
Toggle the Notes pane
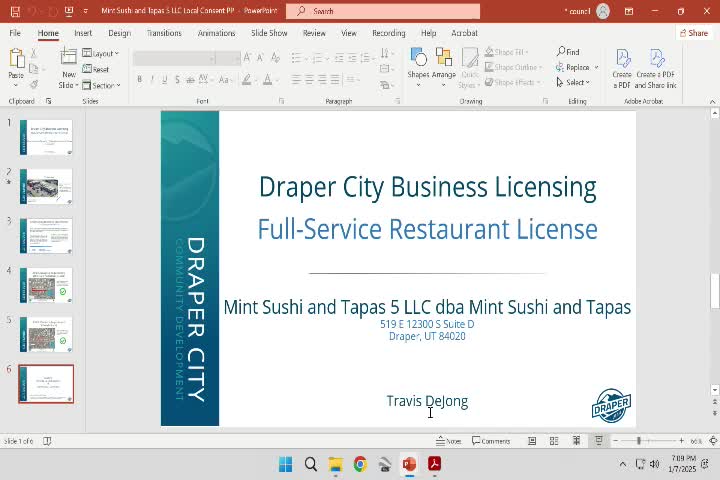click(449, 441)
